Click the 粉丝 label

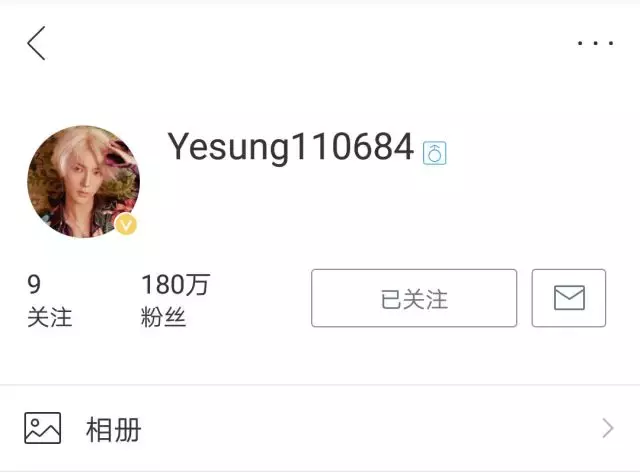(163, 318)
